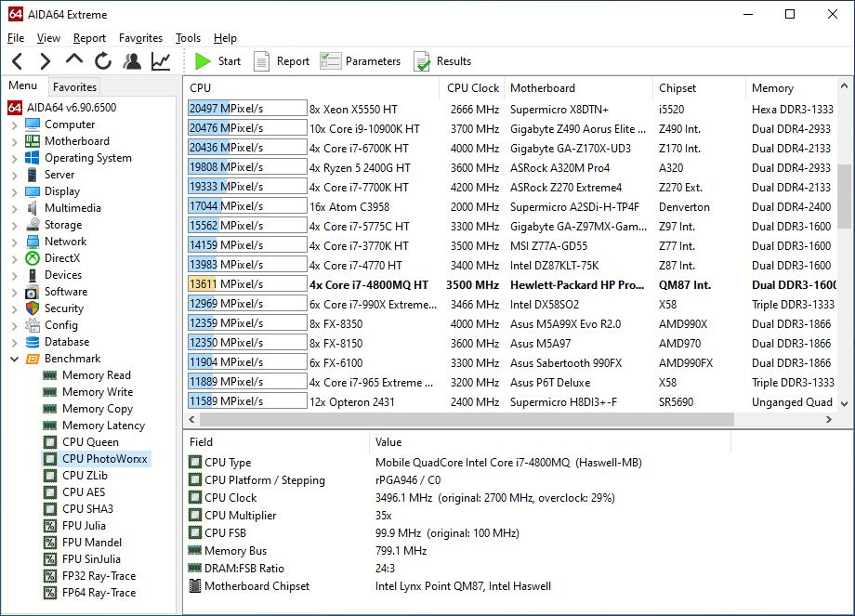Select the DirectX Xbox icon
Screen dimensions: 855x616
coord(33,258)
